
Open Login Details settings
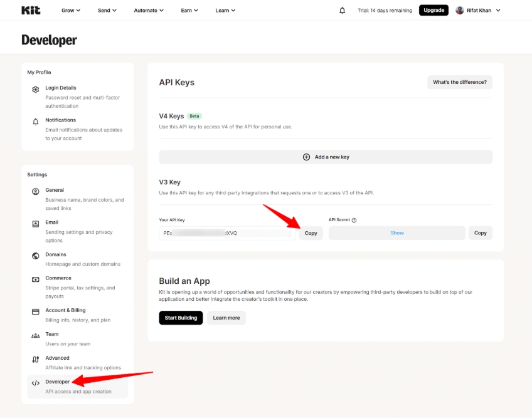78,97
